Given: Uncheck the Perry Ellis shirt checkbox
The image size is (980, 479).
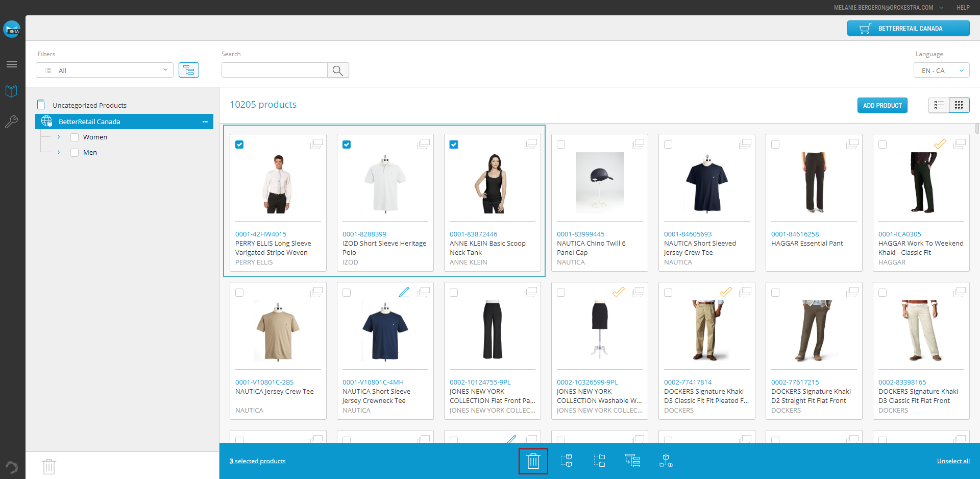Looking at the screenshot, I should coord(239,145).
